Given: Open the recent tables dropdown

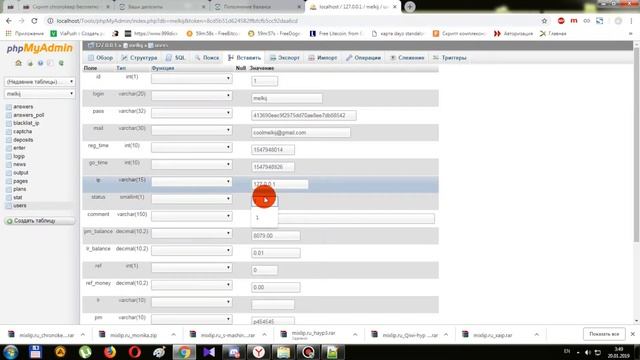Looking at the screenshot, I should (x=40, y=82).
